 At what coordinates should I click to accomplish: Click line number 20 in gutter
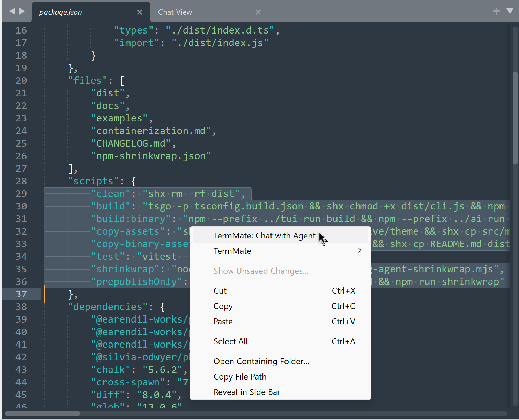pos(21,81)
